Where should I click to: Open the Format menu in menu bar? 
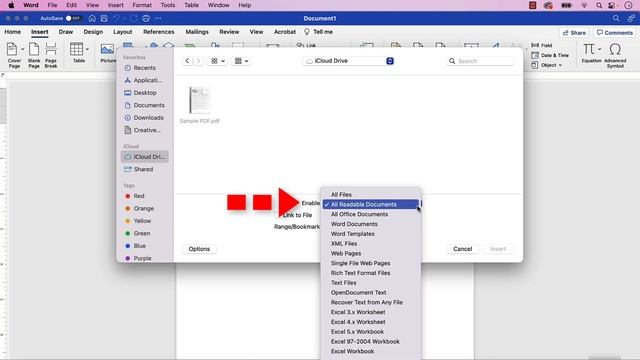[x=142, y=5]
